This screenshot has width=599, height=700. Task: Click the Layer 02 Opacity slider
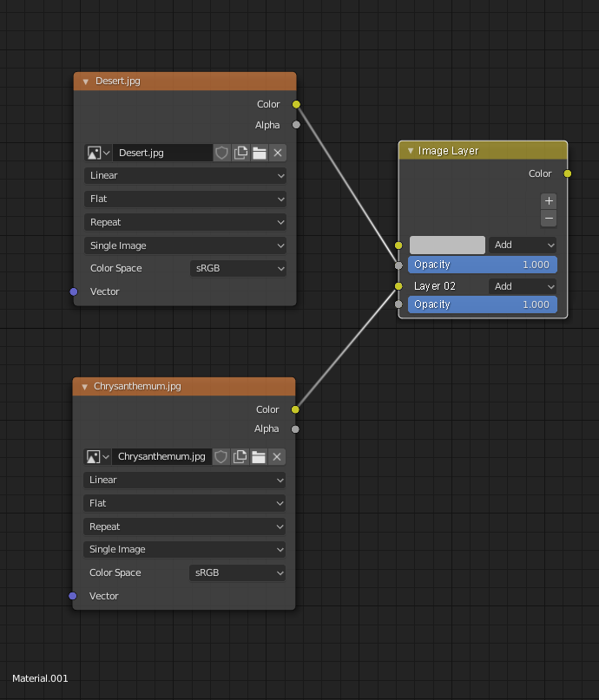(x=483, y=304)
